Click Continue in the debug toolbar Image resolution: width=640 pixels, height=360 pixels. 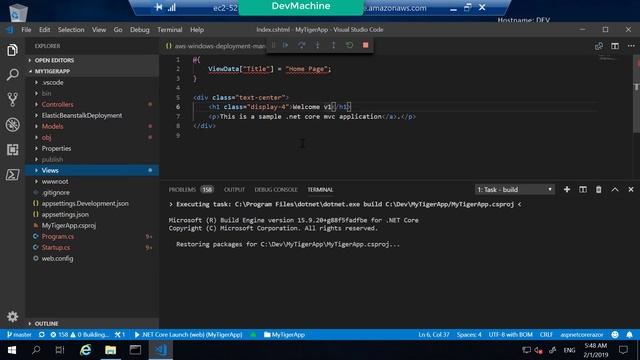[285, 45]
